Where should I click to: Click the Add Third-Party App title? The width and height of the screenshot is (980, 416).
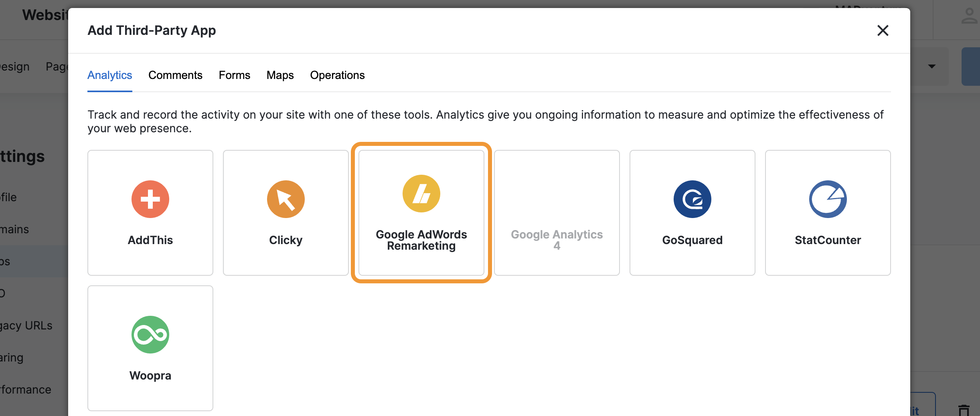[152, 30]
